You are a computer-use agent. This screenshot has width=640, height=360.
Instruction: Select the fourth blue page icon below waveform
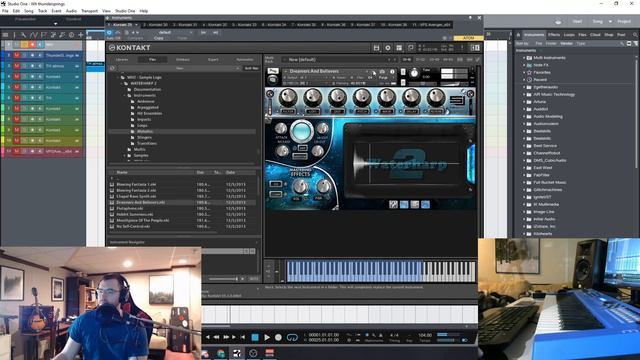click(425, 204)
